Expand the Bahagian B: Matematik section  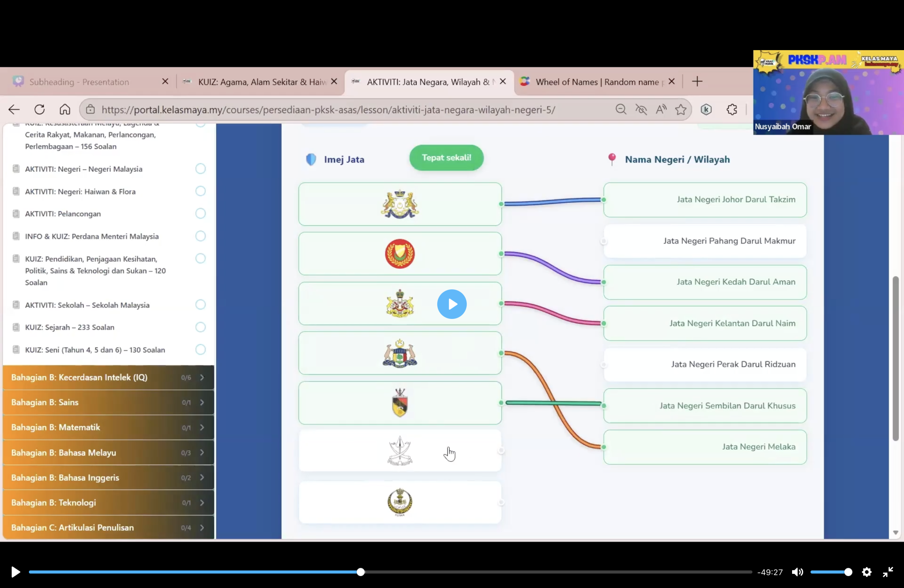click(108, 428)
